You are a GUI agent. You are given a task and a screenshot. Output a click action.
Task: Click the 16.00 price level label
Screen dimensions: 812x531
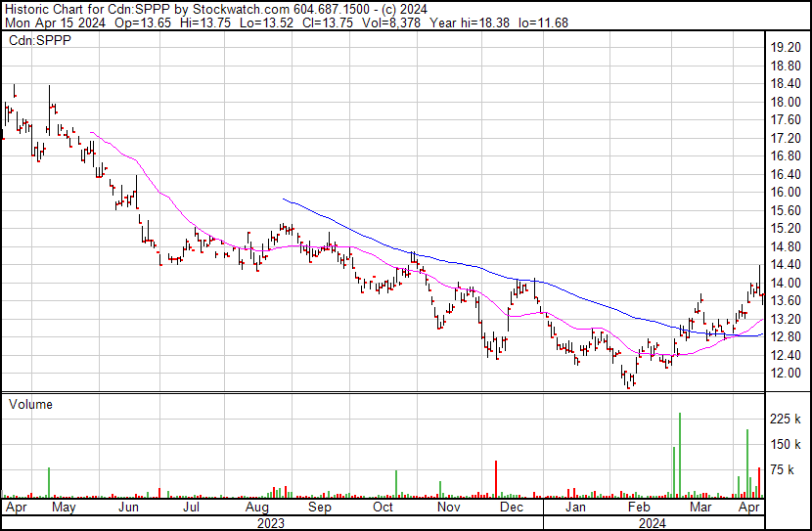pos(787,192)
